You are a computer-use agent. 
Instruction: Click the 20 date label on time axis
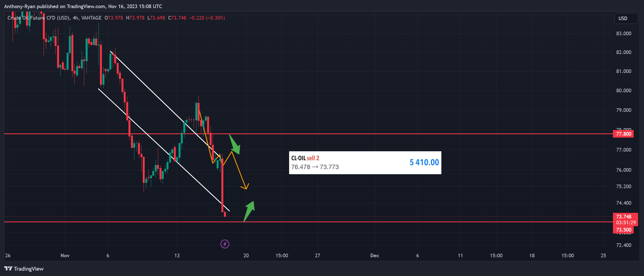[246, 256]
